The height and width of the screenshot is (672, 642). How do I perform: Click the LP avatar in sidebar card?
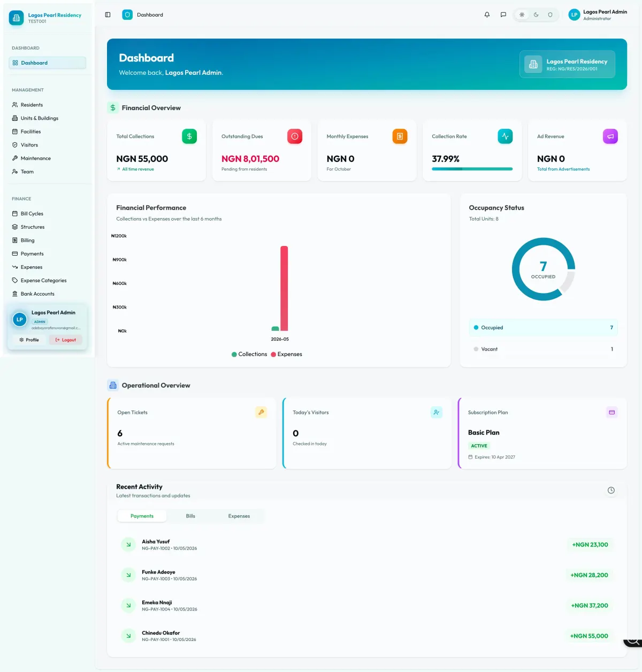coord(20,320)
